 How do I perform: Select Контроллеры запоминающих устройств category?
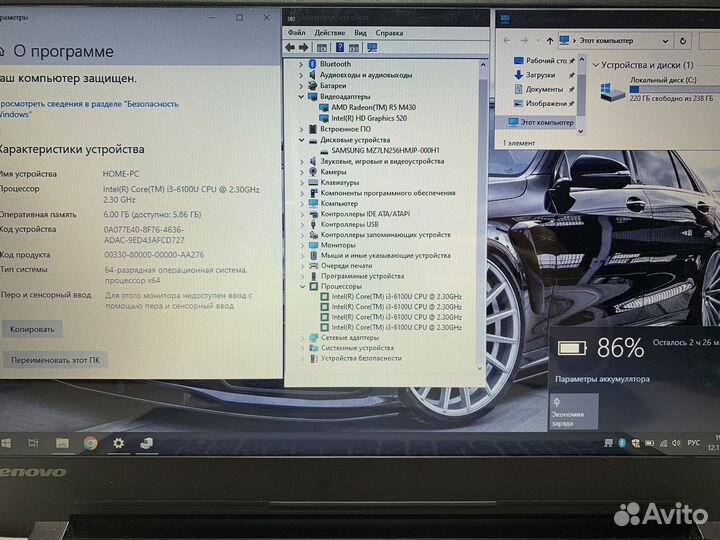(385, 235)
